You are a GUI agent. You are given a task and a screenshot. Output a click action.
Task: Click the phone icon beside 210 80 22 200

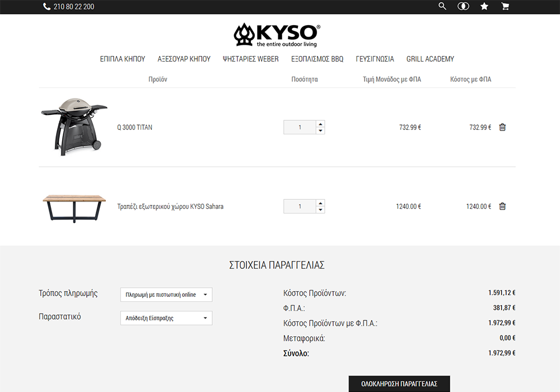pos(47,6)
